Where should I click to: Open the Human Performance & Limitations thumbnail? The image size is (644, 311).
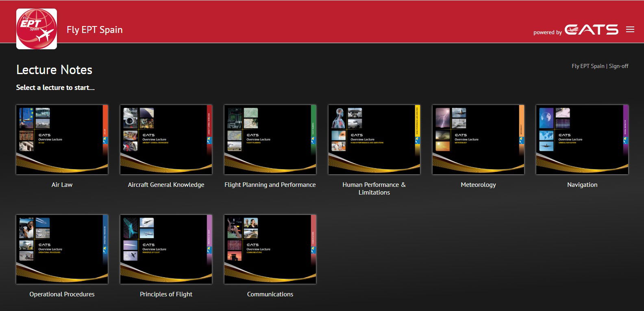pyautogui.click(x=374, y=140)
